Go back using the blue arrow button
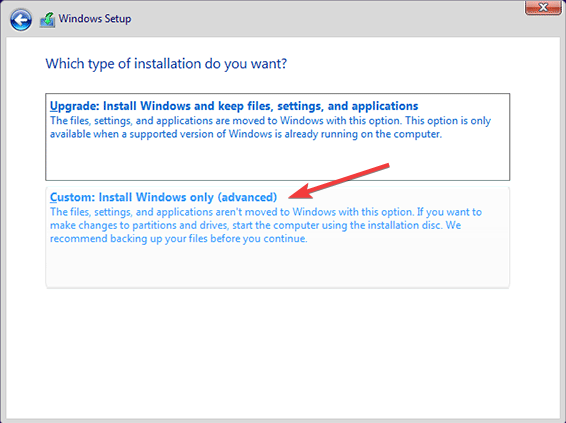 21,19
